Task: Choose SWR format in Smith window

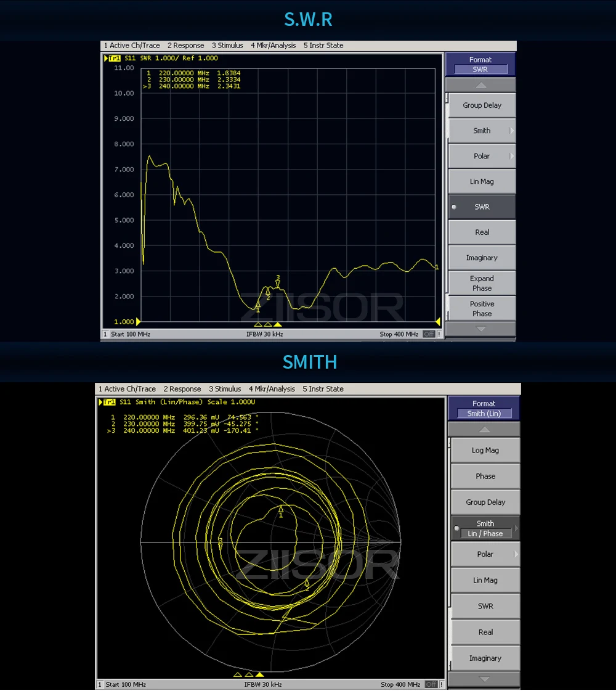Action: (485, 606)
